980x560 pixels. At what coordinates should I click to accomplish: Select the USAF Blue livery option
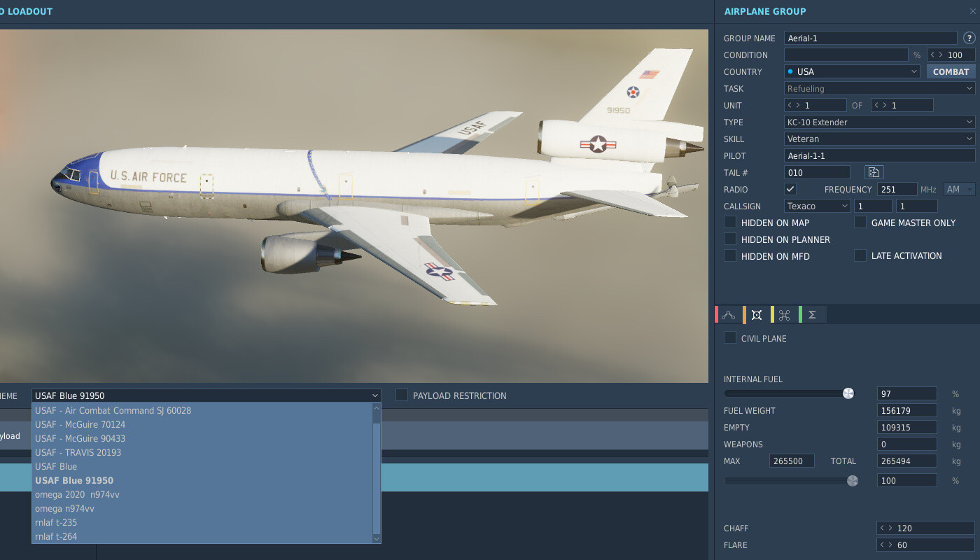point(202,466)
